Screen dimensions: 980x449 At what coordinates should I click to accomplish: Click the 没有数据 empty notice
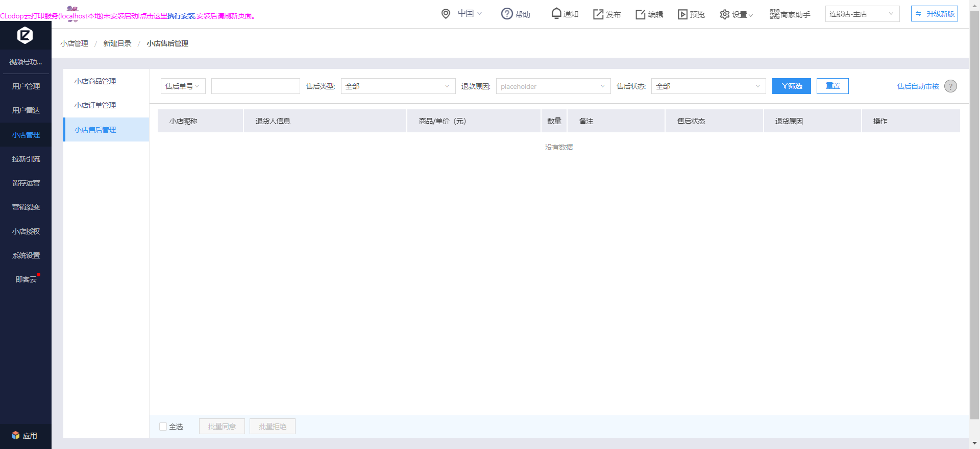click(559, 147)
